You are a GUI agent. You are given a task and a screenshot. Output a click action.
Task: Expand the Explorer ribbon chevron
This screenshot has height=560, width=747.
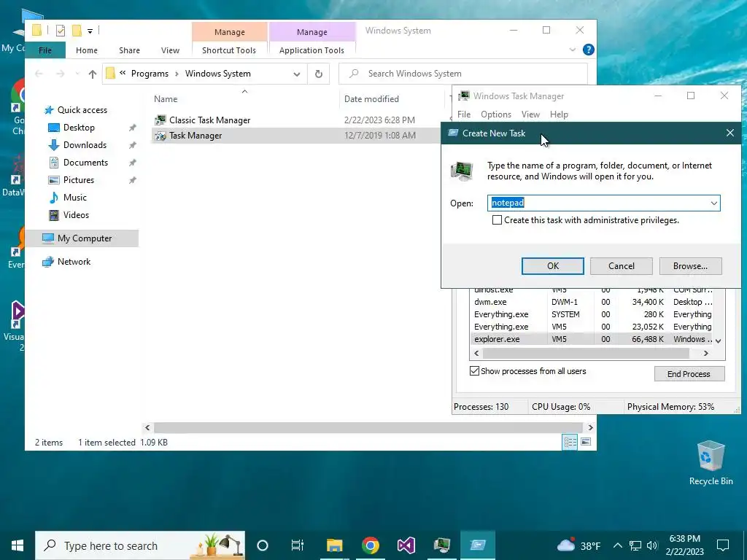point(573,50)
